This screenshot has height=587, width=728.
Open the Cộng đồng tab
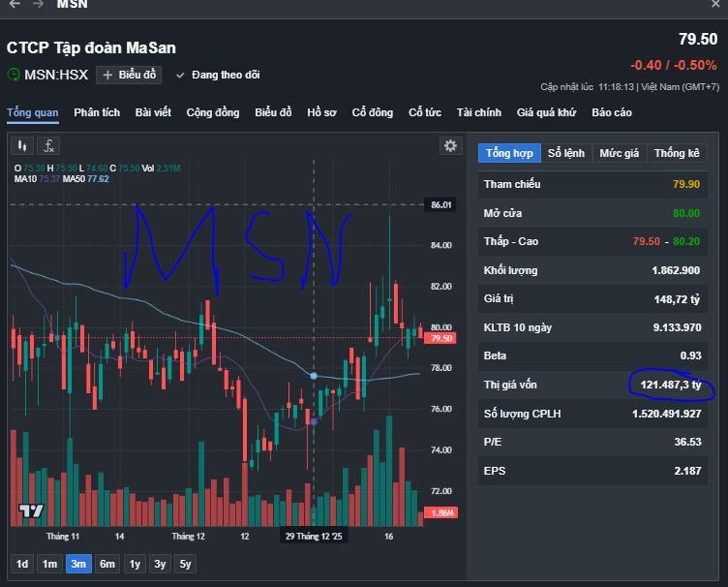coord(213,112)
